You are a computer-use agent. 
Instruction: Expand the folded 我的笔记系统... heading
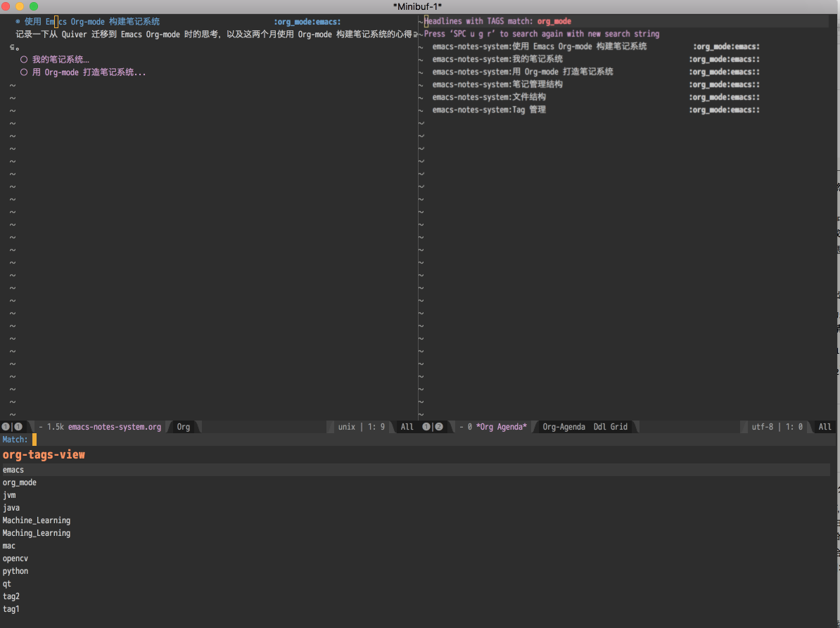tap(62, 59)
